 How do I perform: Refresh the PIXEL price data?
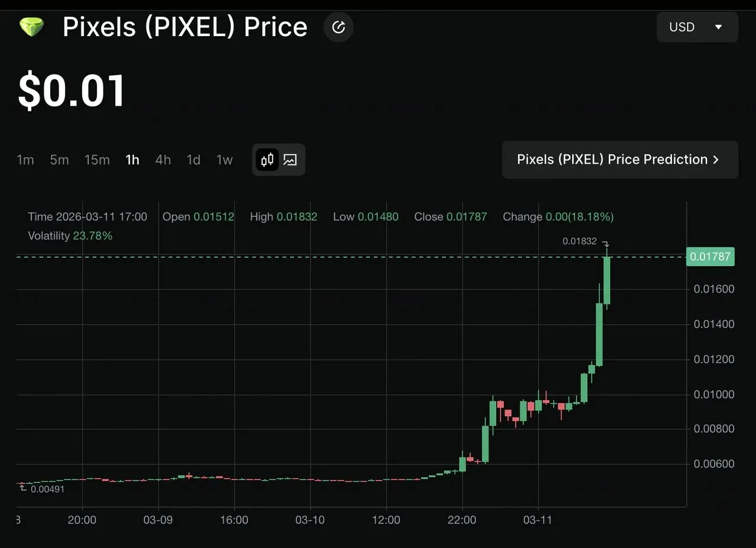click(338, 27)
